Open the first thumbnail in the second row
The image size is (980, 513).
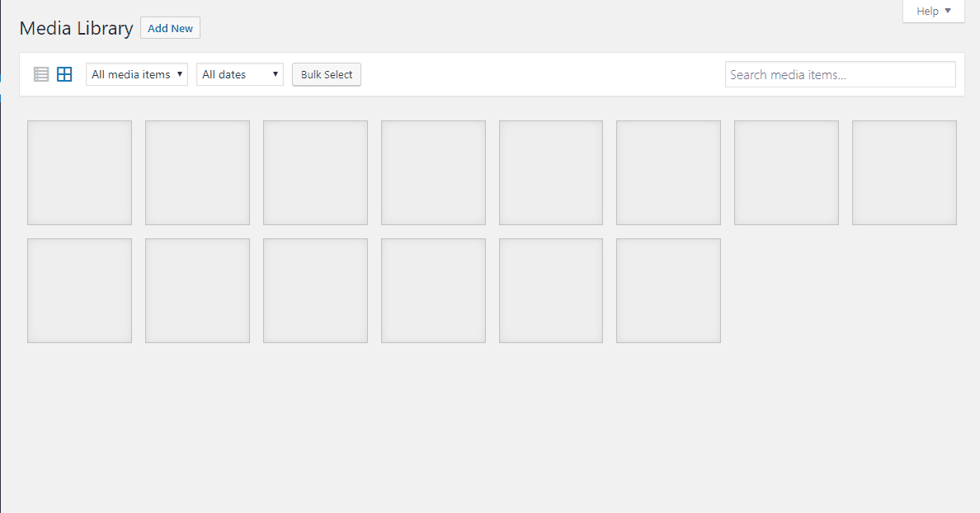pyautogui.click(x=79, y=290)
